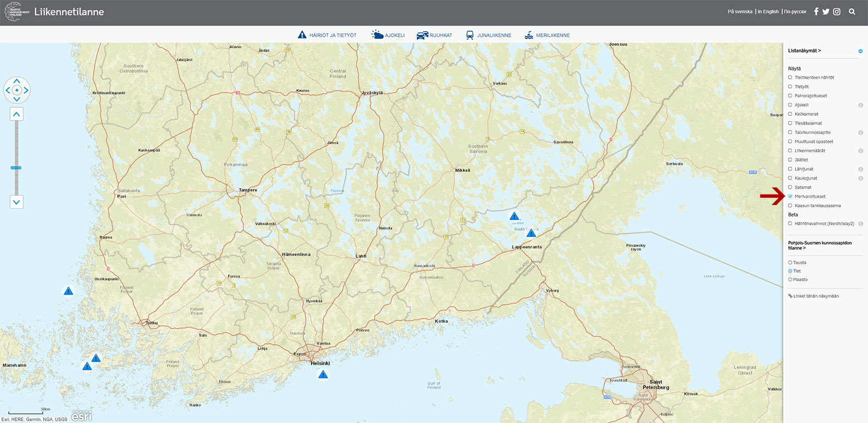The width and height of the screenshot is (868, 423).
Task: Enable the Tietyöt checkbox
Action: tap(790, 87)
